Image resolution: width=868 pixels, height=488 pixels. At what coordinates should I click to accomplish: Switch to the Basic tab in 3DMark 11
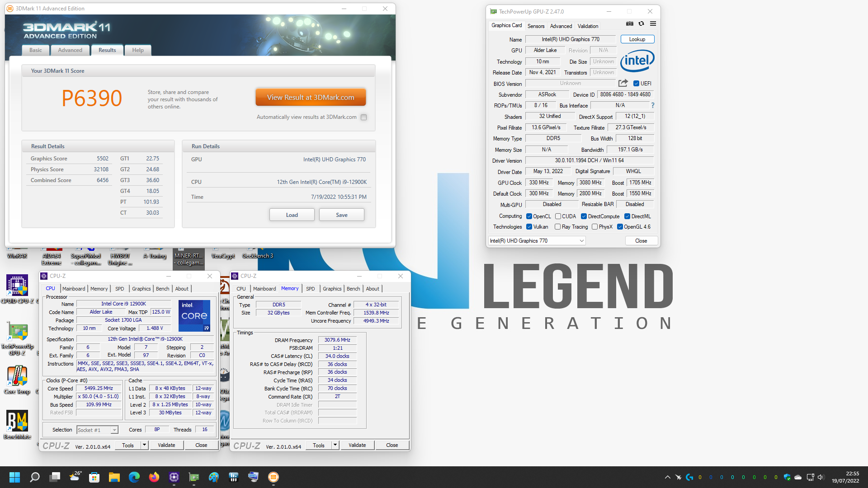pyautogui.click(x=36, y=50)
